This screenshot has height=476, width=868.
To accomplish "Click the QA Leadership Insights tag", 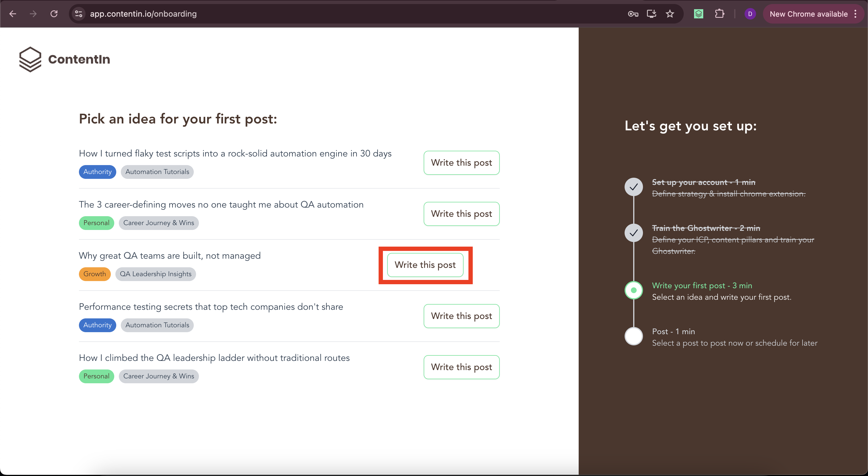I will (155, 274).
